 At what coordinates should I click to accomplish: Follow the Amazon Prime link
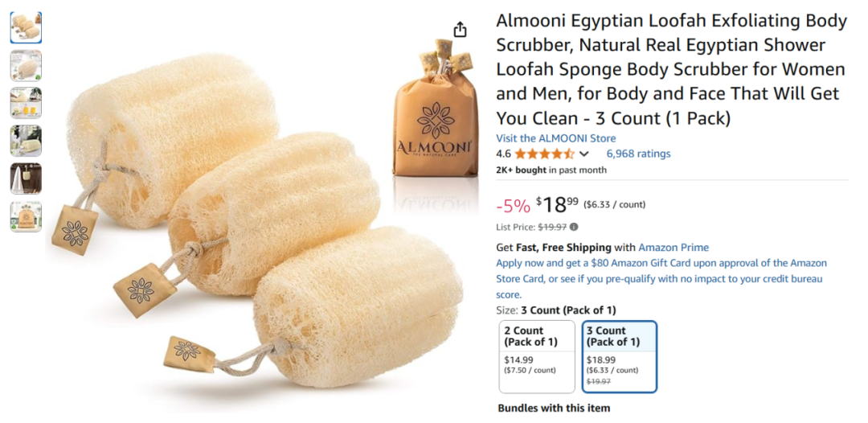[674, 248]
